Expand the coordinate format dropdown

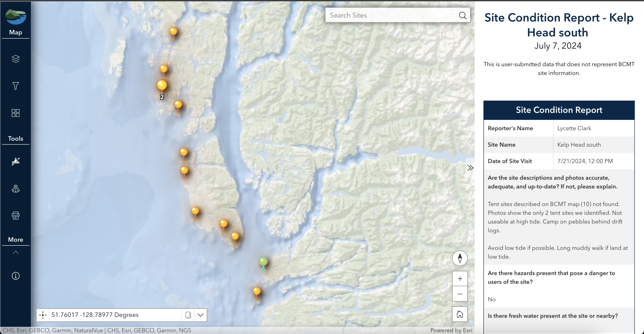tap(201, 315)
